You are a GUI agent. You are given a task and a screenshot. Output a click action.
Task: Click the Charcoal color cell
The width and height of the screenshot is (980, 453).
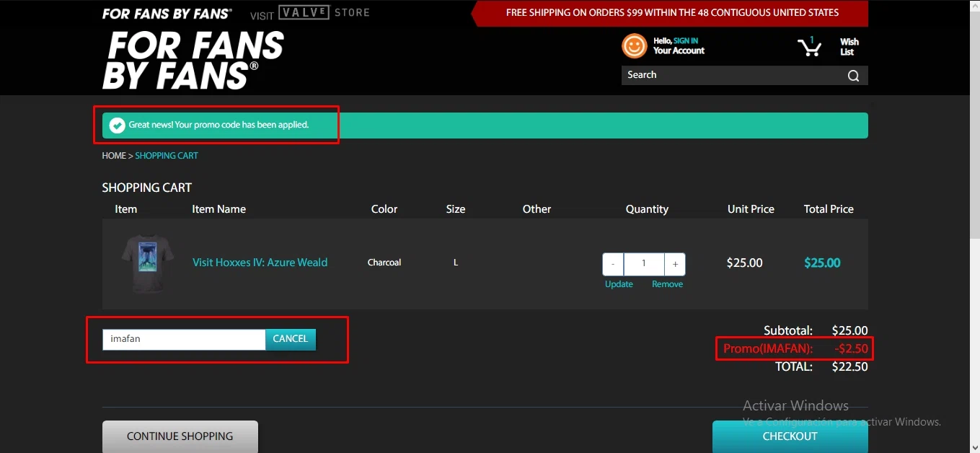(x=384, y=263)
